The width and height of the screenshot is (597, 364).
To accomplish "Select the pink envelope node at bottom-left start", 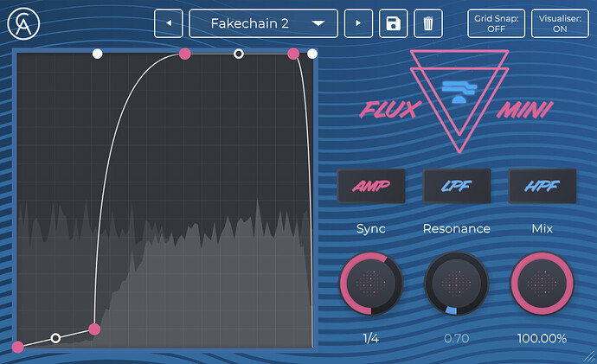I will 17,347.
